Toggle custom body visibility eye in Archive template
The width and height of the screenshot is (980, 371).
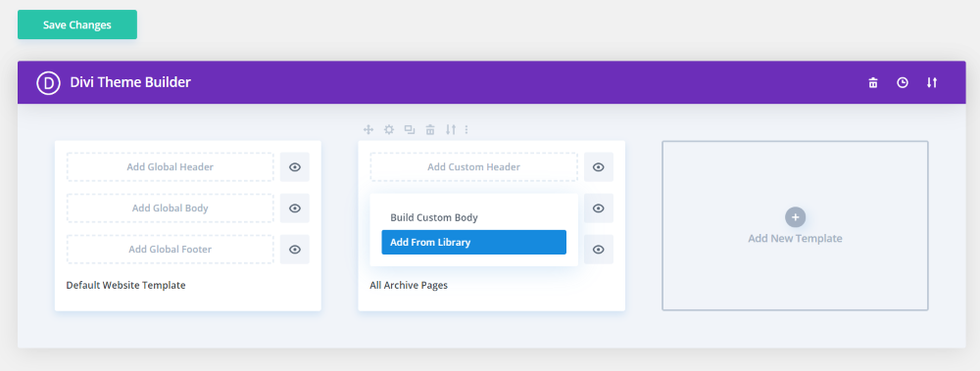[599, 208]
